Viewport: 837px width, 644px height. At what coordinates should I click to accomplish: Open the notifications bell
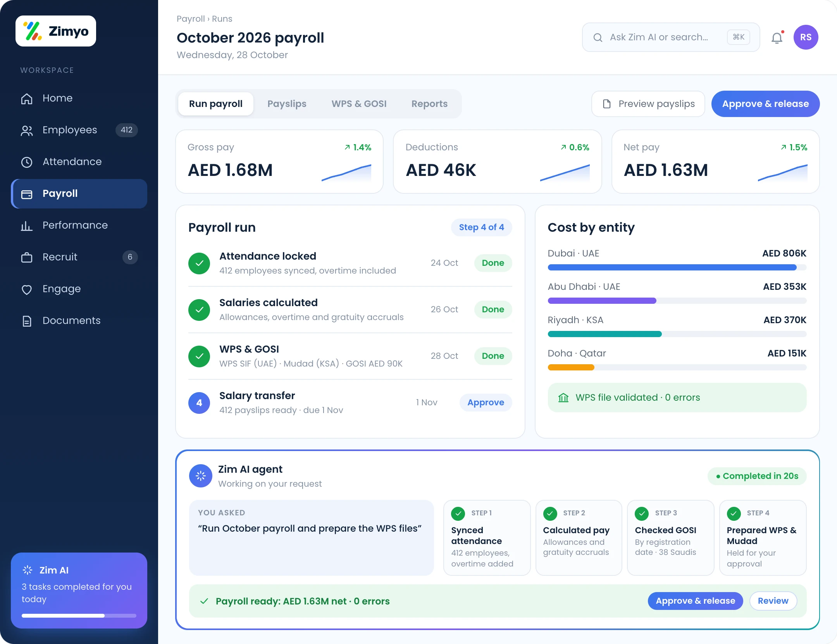click(x=777, y=38)
